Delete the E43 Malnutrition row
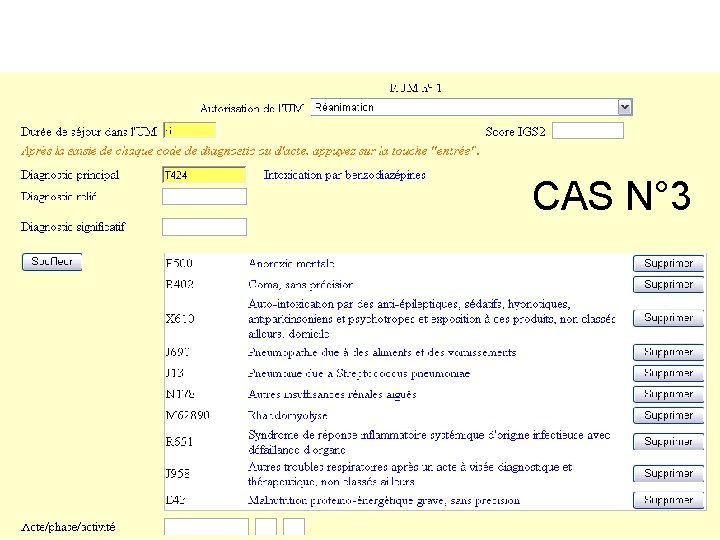The width and height of the screenshot is (720, 540). (668, 500)
